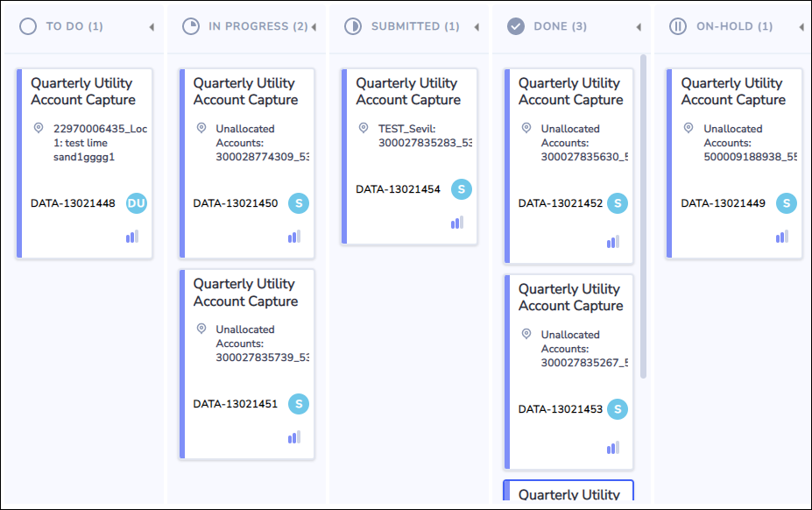The width and height of the screenshot is (812, 510).
Task: Click priority bars icon on DATA-13021453 card
Action: [x=613, y=448]
